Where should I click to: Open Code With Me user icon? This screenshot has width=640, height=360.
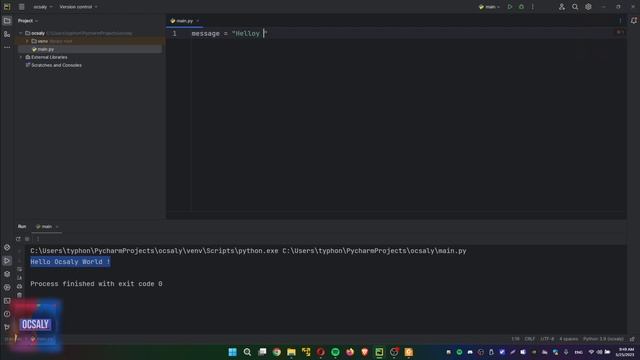tap(562, 7)
